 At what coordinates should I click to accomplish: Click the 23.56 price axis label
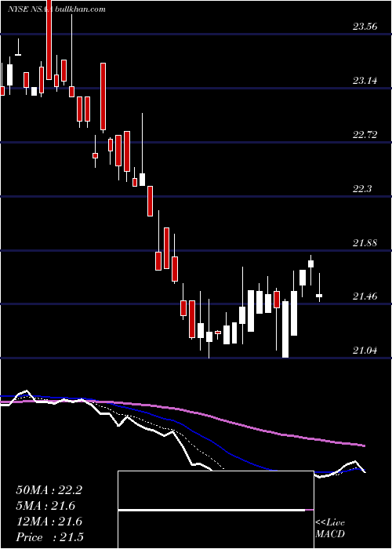[365, 27]
